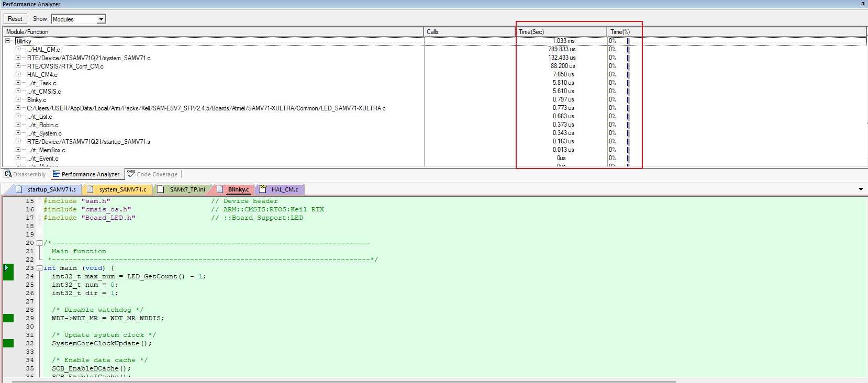
Task: Click the Code Coverage checkmark icon
Action: click(x=131, y=174)
